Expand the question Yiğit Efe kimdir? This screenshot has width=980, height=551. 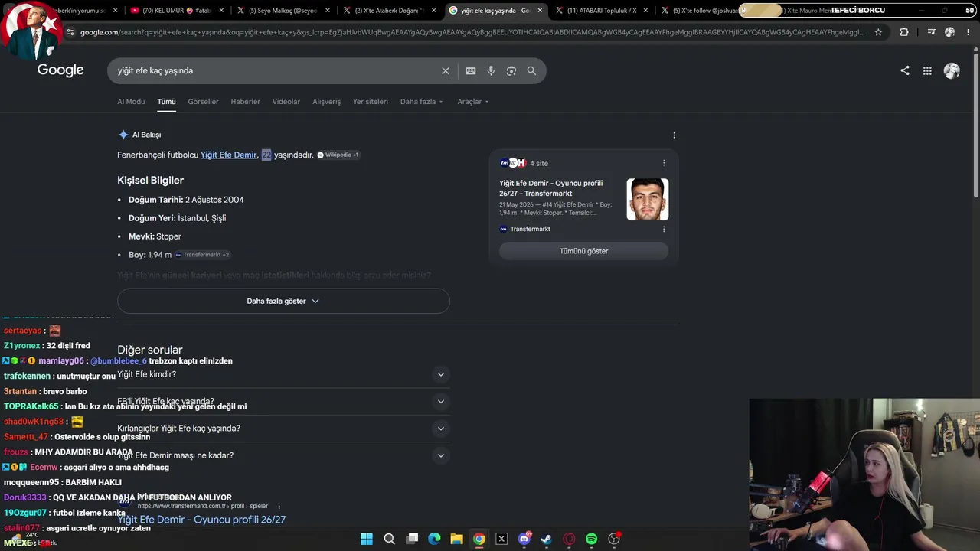click(x=283, y=374)
